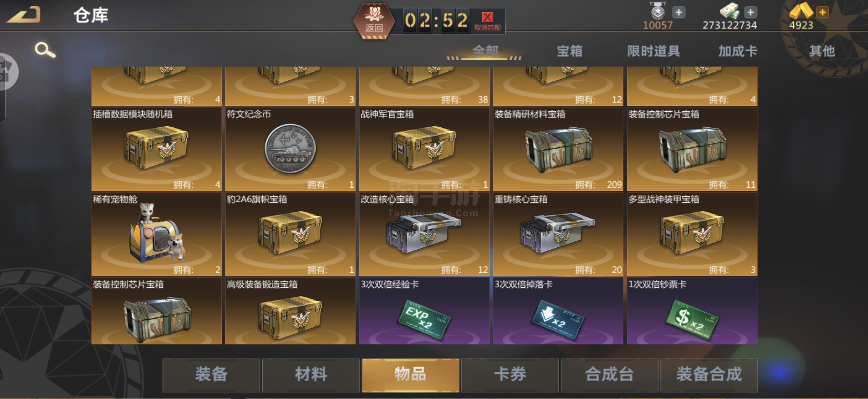This screenshot has width=868, height=399.
Task: Cancel matchmaking with the red 取消匹配 button
Action: pos(487,21)
